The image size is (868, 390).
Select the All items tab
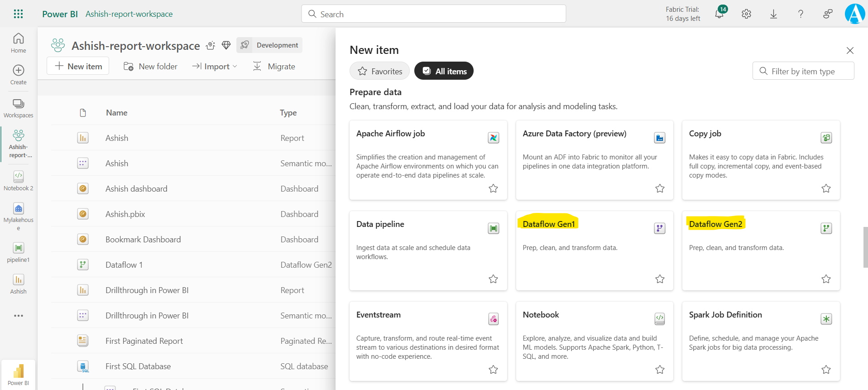(444, 71)
